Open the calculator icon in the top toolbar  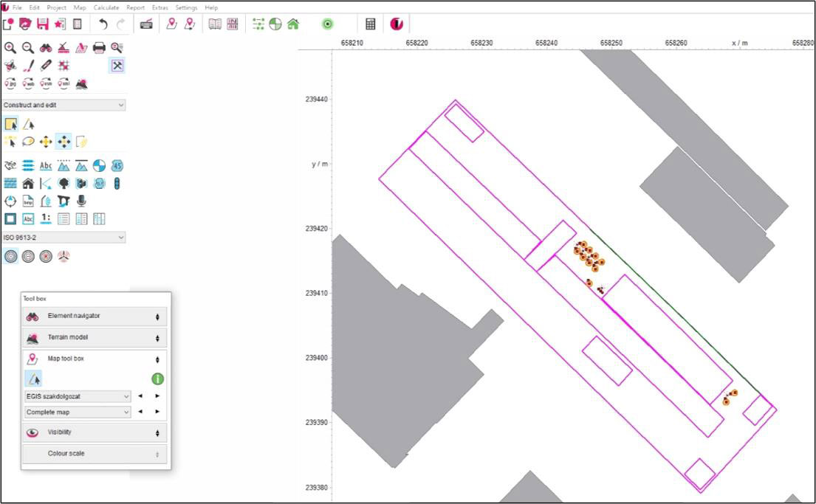click(371, 24)
